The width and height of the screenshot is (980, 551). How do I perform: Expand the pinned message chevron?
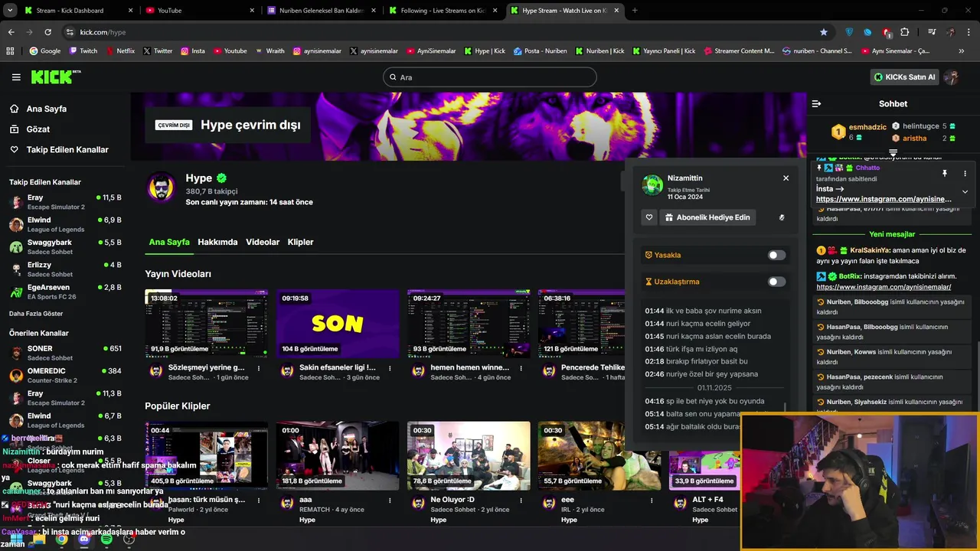[x=965, y=191]
